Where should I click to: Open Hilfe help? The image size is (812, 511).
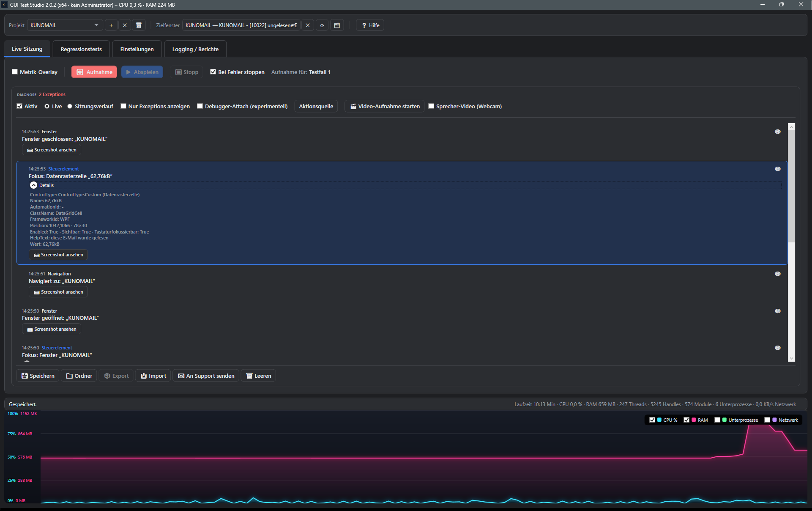(x=370, y=25)
